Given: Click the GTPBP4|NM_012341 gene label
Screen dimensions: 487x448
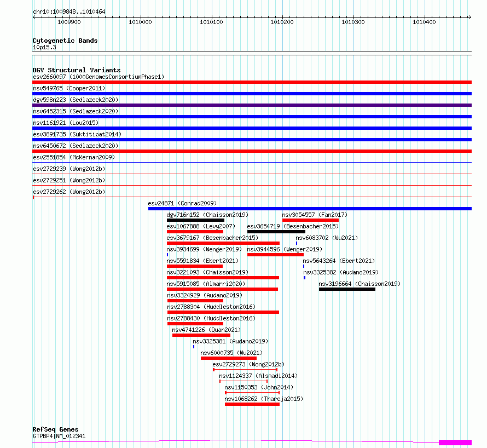Looking at the screenshot, I should 59,436.
